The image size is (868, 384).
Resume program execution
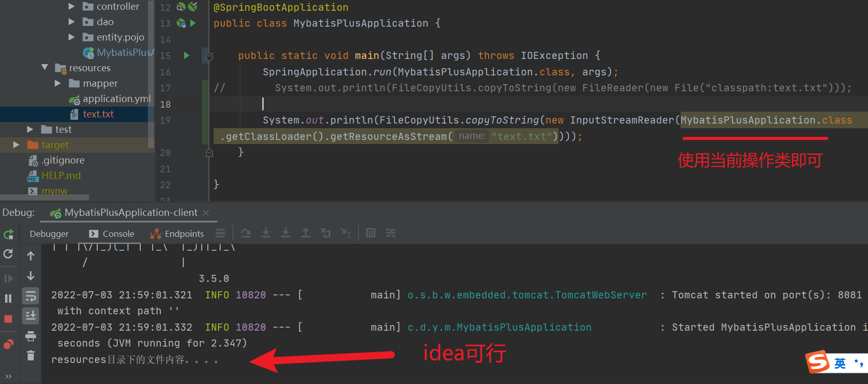pos(9,278)
